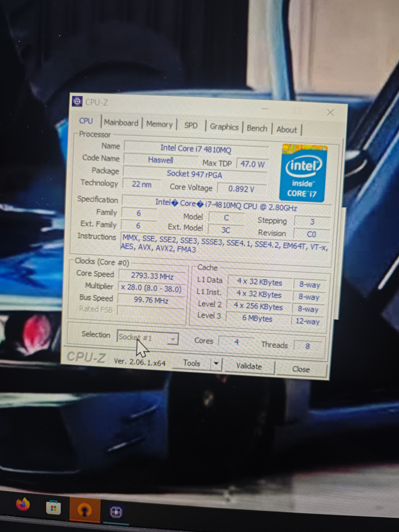Click the Family value field

pyautogui.click(x=139, y=213)
